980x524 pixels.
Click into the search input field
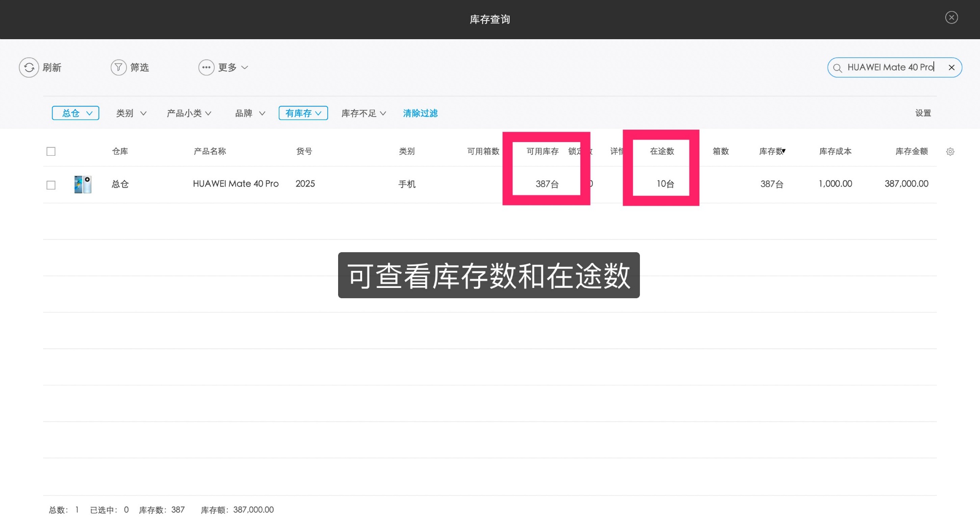click(889, 68)
